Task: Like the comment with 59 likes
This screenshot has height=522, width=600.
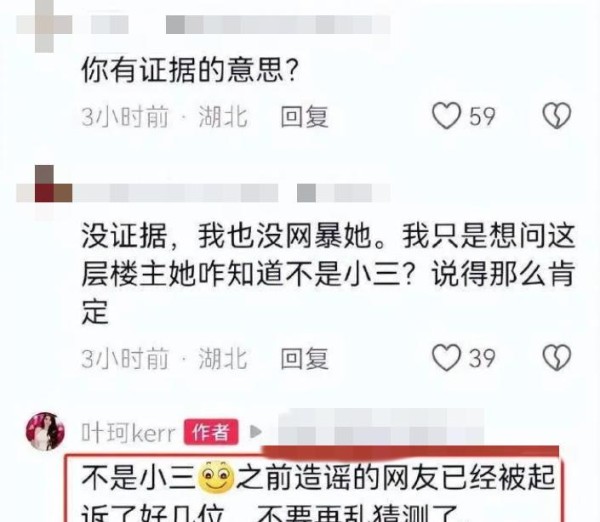Action: point(446,116)
